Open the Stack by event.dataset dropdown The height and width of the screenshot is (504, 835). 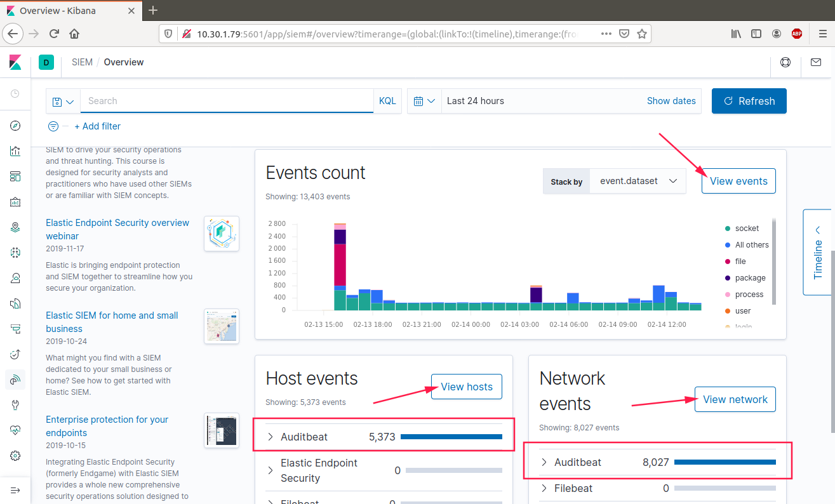coord(638,181)
